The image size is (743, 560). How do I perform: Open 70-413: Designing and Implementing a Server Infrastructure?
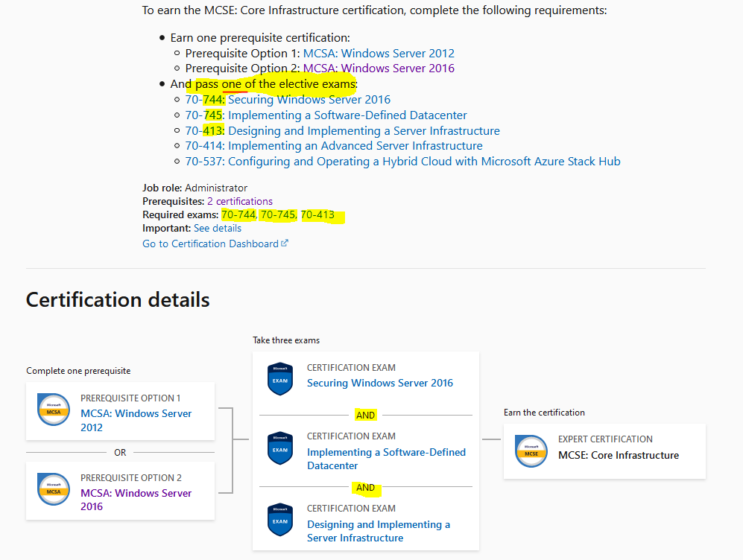pyautogui.click(x=343, y=130)
